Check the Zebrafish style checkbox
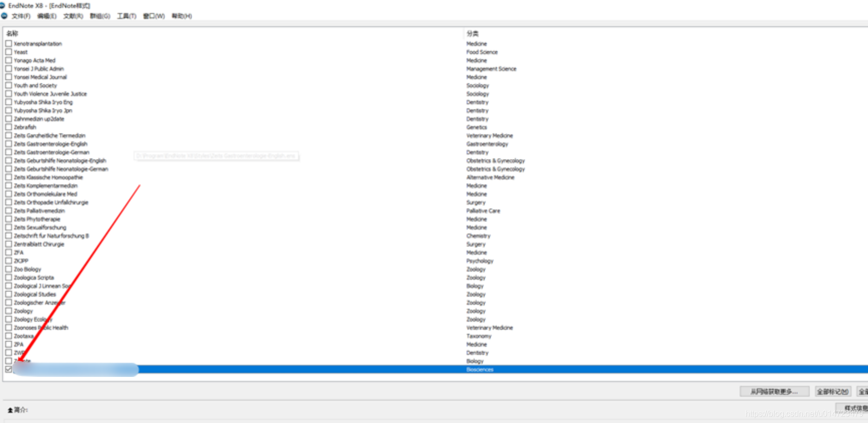 (x=9, y=127)
